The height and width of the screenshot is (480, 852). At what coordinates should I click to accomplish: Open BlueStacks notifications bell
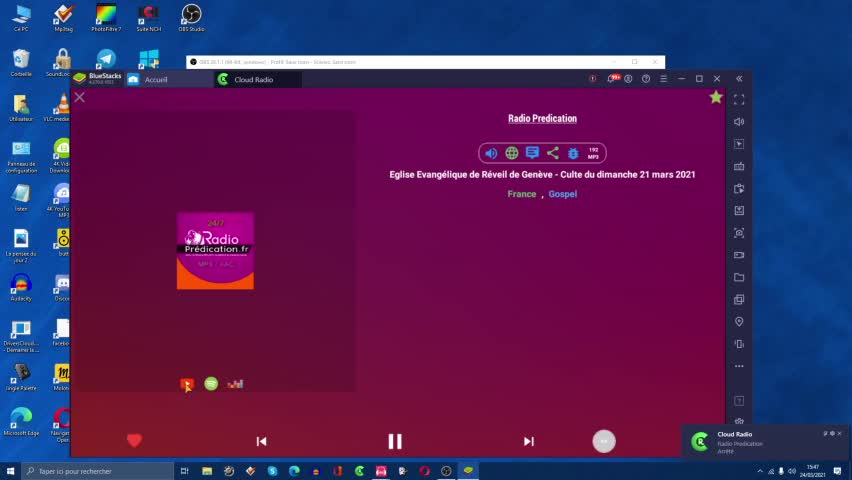pos(611,79)
